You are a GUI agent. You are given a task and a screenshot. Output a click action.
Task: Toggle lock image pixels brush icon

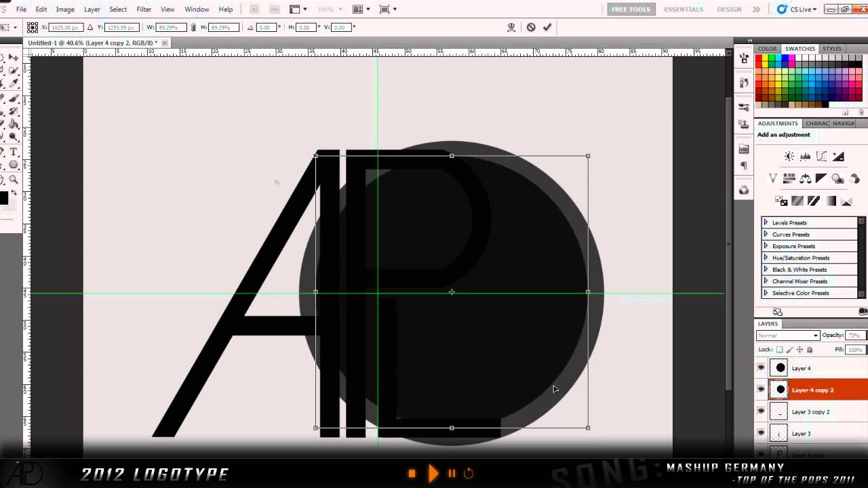click(789, 350)
